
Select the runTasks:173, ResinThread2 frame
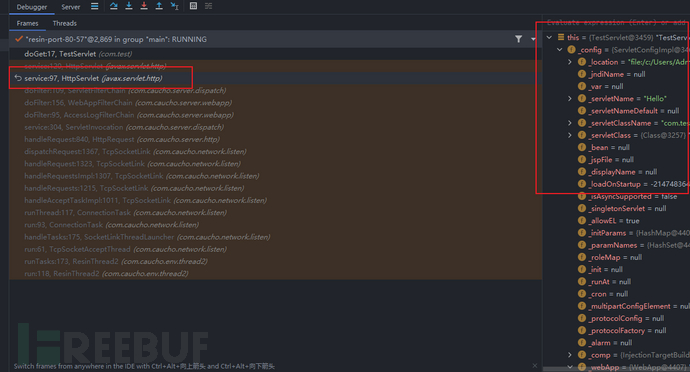[275, 261]
